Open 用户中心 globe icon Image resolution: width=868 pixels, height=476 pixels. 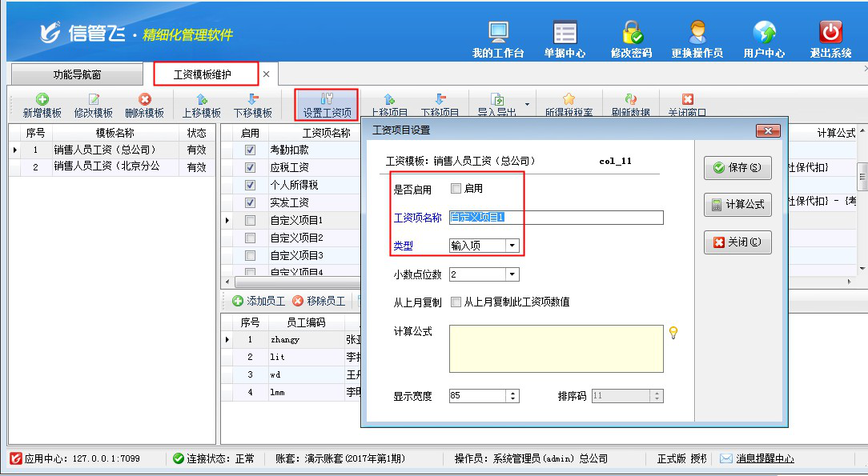[x=764, y=33]
